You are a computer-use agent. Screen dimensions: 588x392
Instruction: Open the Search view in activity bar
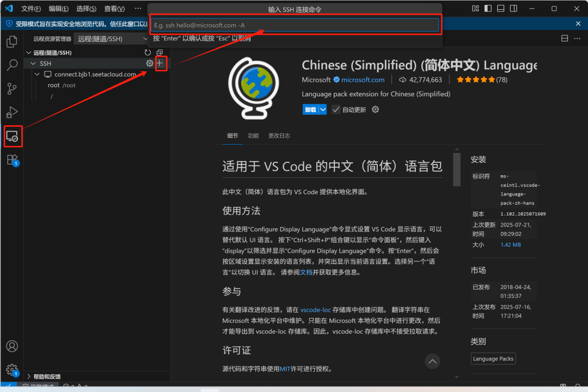(12, 65)
